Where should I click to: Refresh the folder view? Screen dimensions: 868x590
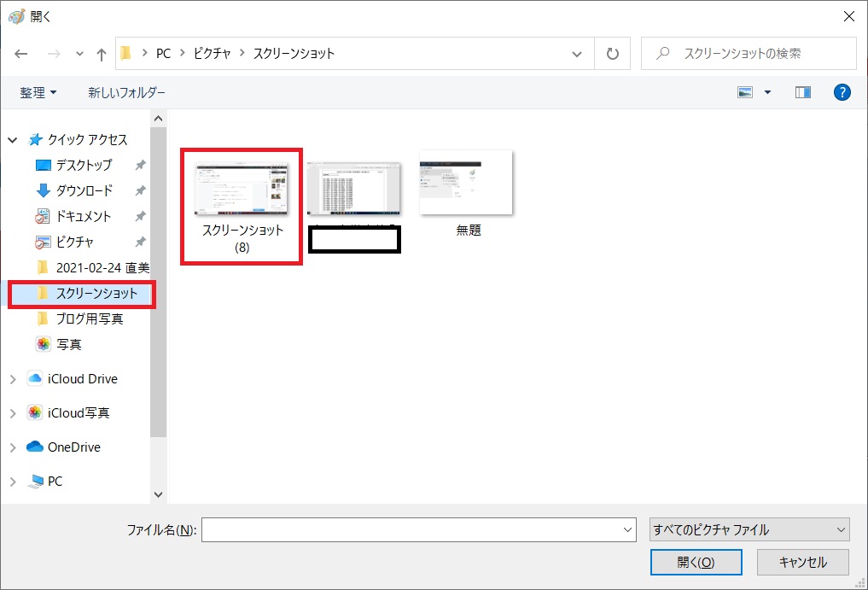[x=612, y=54]
